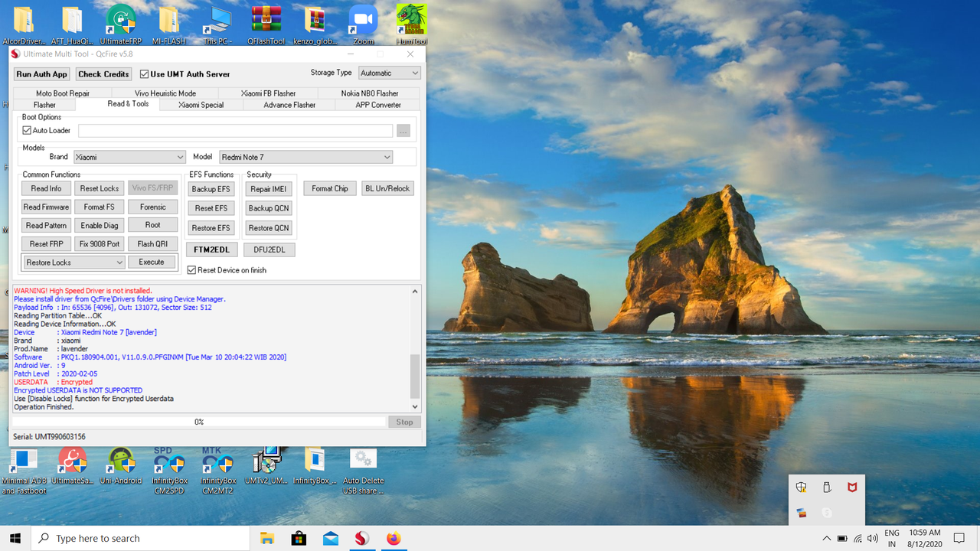Open Model dropdown showing Redmi Note 7
980x551 pixels.
point(305,157)
